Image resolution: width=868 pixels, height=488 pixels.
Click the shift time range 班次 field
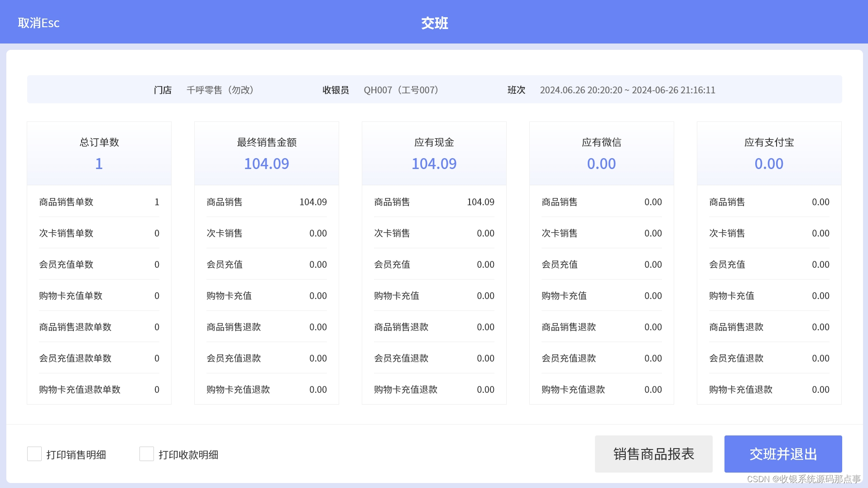(628, 90)
